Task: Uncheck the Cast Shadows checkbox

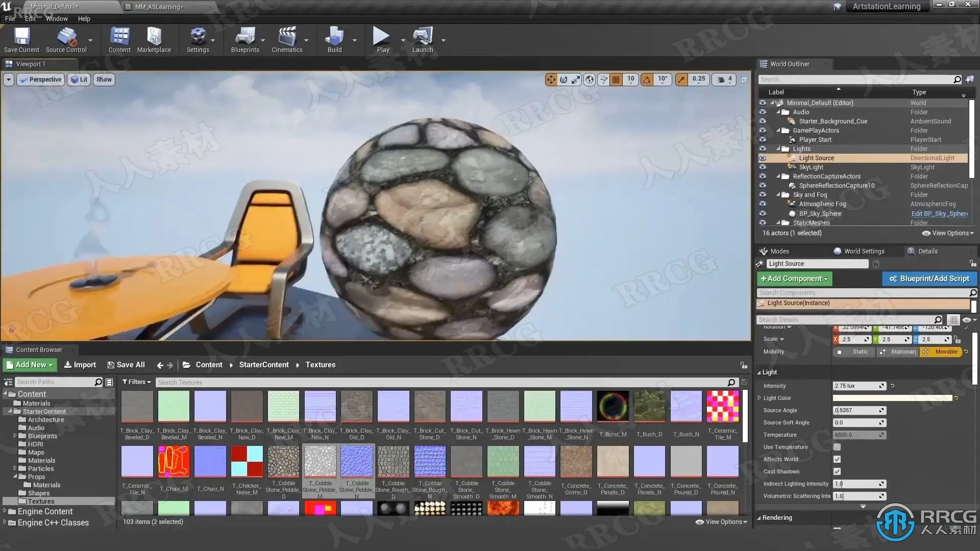Action: click(x=837, y=471)
